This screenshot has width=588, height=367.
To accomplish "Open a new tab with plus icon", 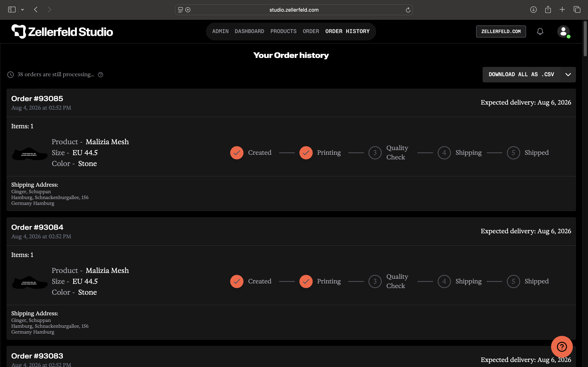I will point(562,10).
